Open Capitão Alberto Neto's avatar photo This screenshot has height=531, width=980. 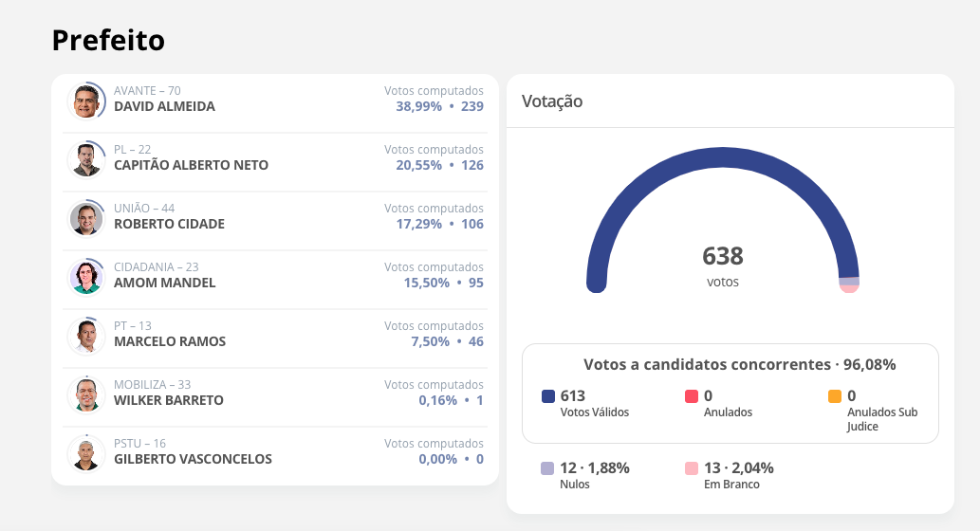point(86,159)
